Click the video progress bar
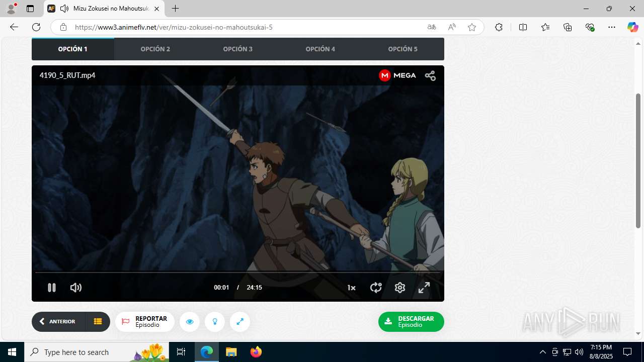Viewport: 644px width, 362px height. (237, 273)
